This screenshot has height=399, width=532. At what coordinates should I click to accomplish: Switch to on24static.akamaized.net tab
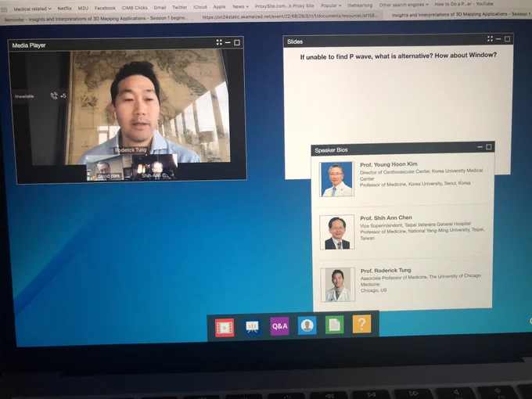click(x=290, y=16)
